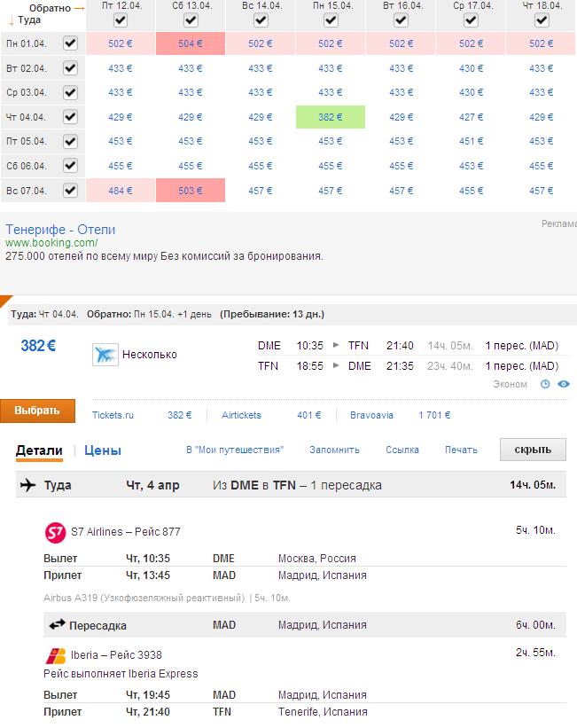Click the Запомнить link
The height and width of the screenshot is (728, 577).
334,450
